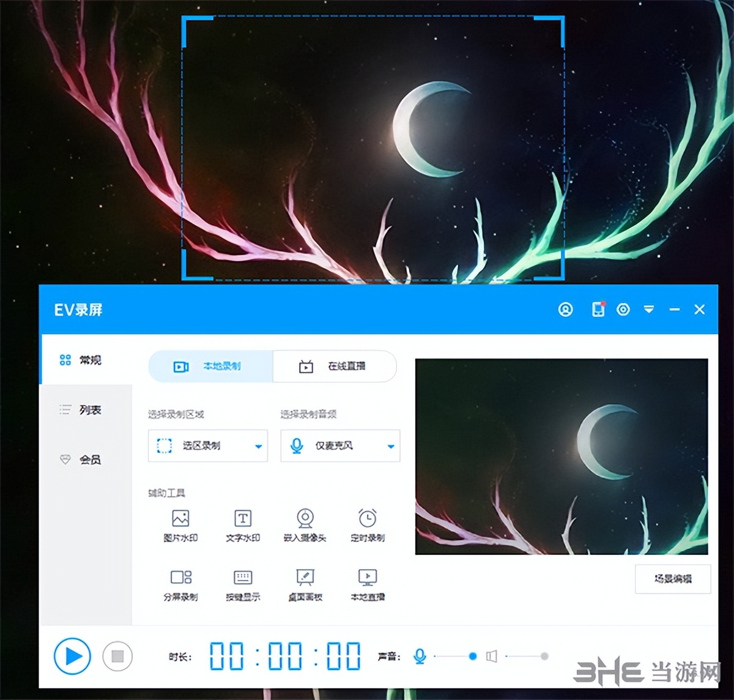Select the 分屏录制 split-screen recording tool
734x700 pixels.
180,584
